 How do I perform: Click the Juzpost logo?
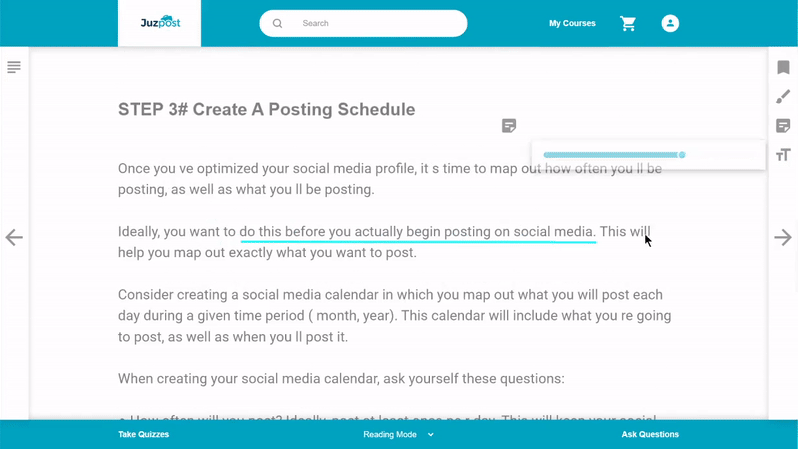click(x=160, y=22)
